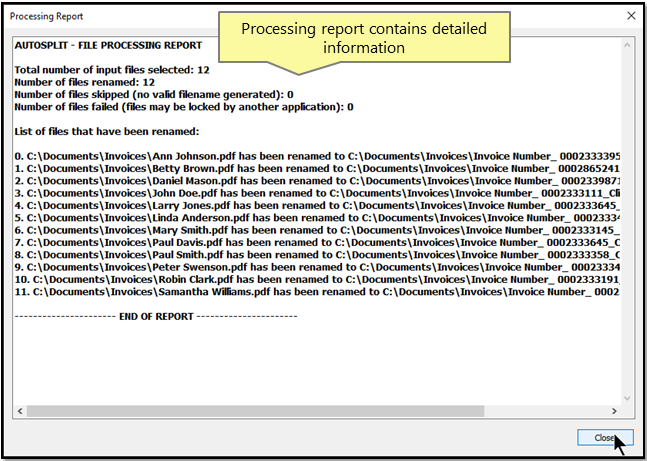
Task: Click the vertical scrollbar down arrow
Action: [x=627, y=398]
